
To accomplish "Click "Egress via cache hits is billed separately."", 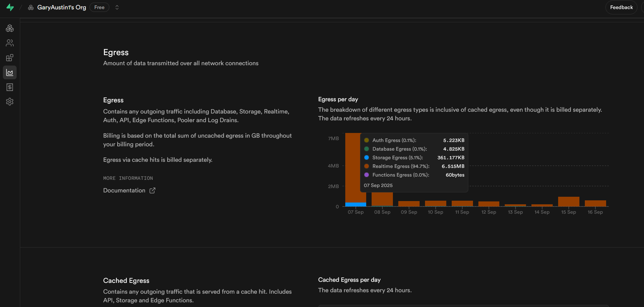I will [158, 160].
